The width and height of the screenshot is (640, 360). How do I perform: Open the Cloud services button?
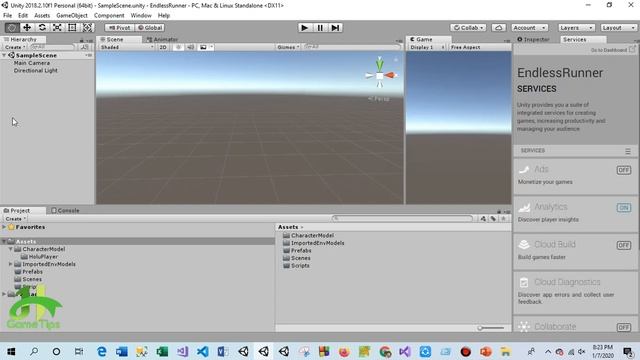coord(498,28)
